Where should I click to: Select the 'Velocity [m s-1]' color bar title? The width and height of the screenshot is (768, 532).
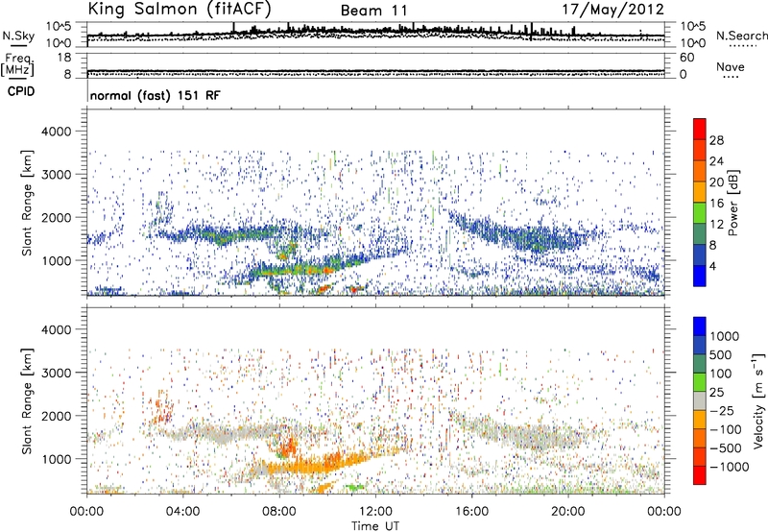coord(758,400)
